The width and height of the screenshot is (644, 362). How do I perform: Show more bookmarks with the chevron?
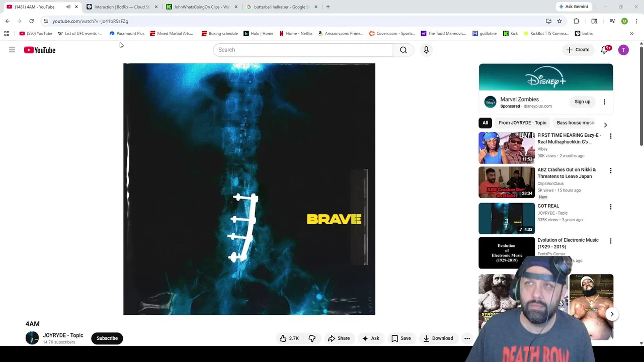(x=632, y=34)
